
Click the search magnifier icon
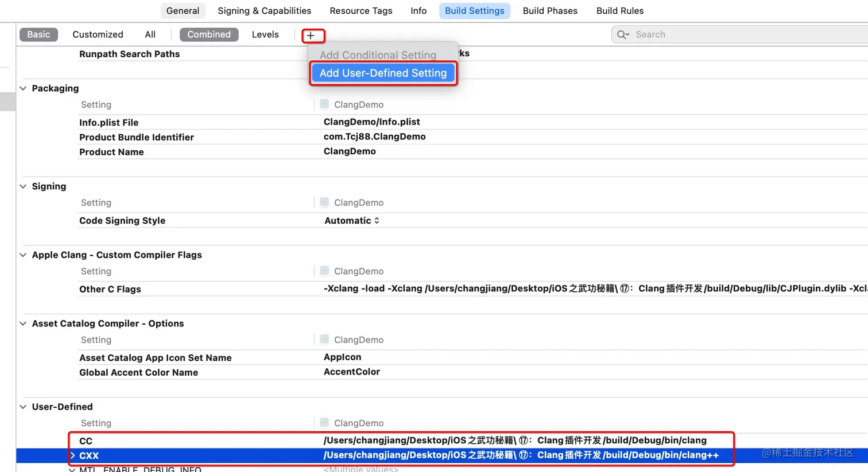[622, 34]
